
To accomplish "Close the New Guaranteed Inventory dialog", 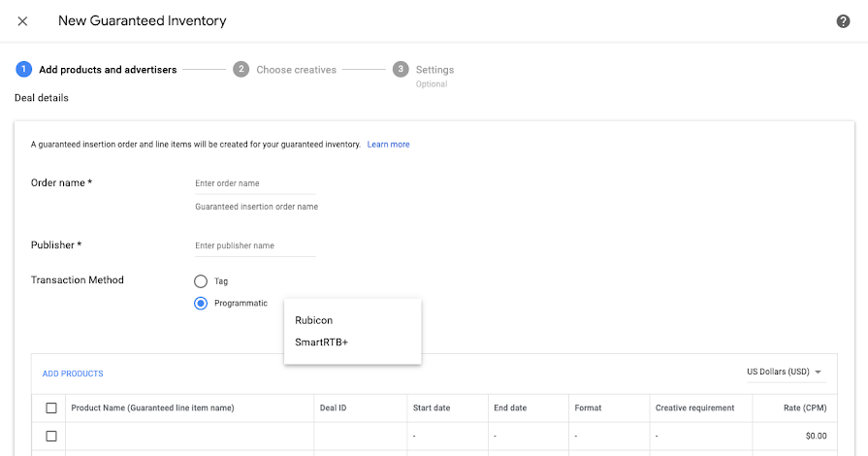I will point(22,21).
